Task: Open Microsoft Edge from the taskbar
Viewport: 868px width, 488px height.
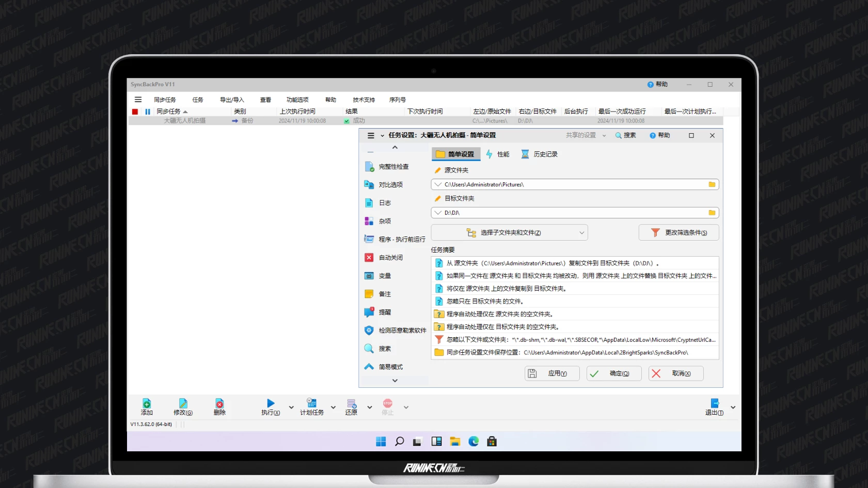Action: click(474, 442)
